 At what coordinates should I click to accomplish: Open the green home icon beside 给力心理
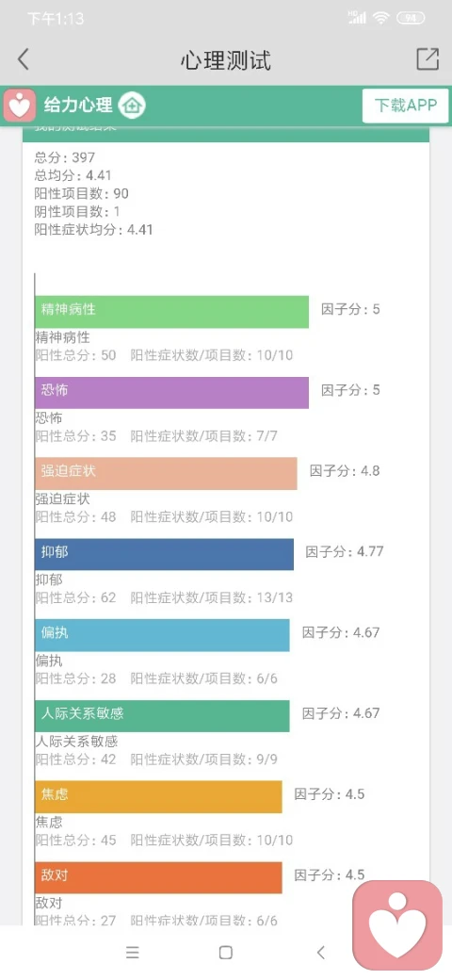[132, 105]
